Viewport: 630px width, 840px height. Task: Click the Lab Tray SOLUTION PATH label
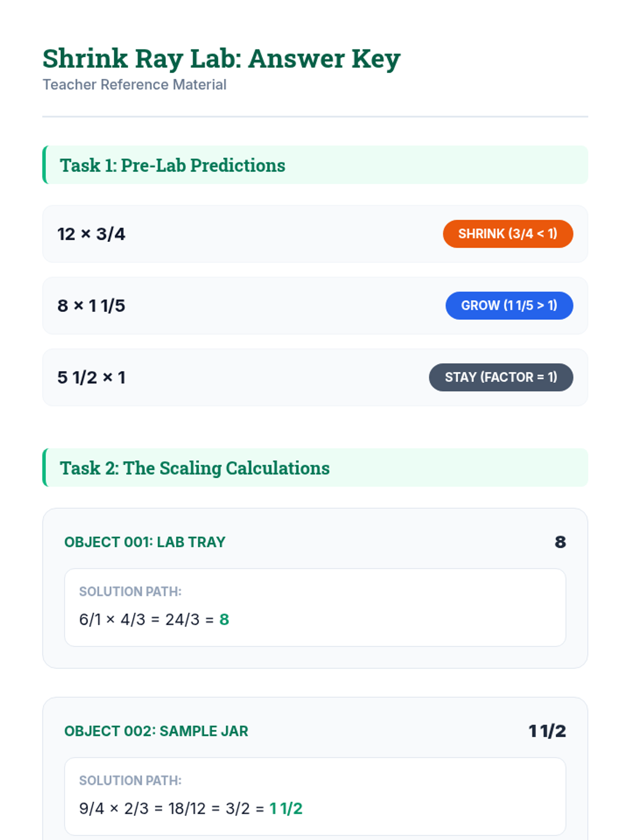(130, 592)
